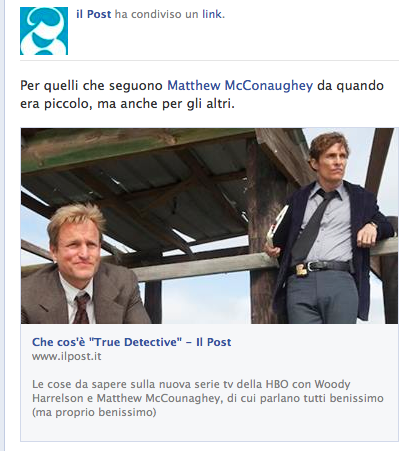Click the book held by standing man
The width and height of the screenshot is (413, 451).
[x=277, y=226]
